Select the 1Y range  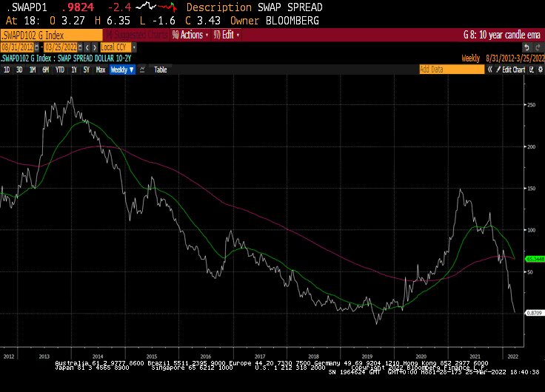click(74, 70)
